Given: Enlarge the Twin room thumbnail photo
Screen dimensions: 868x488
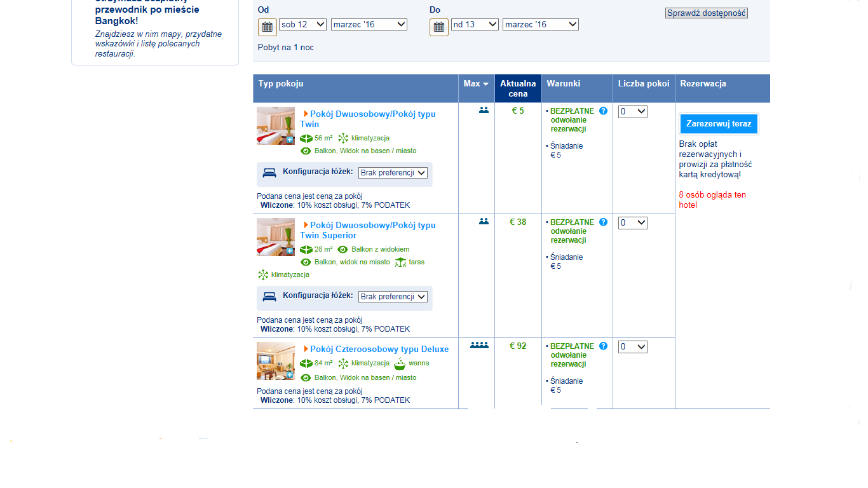Looking at the screenshot, I should pos(276,126).
